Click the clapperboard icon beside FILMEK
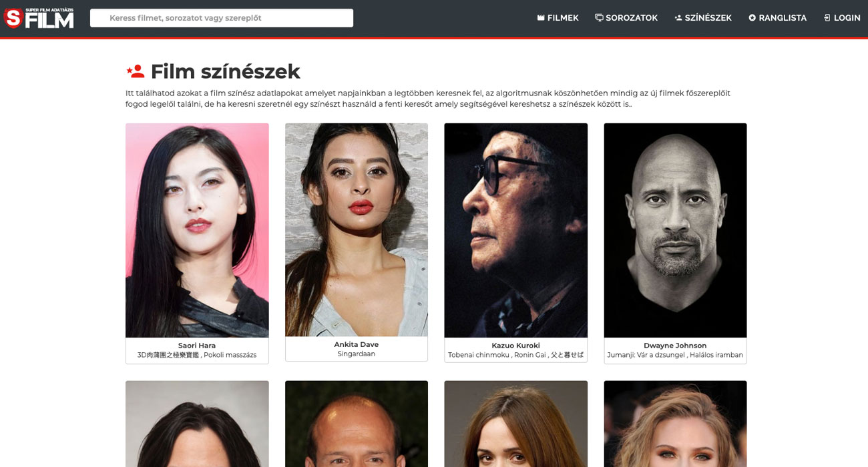Image resolution: width=868 pixels, height=467 pixels. pos(541,18)
